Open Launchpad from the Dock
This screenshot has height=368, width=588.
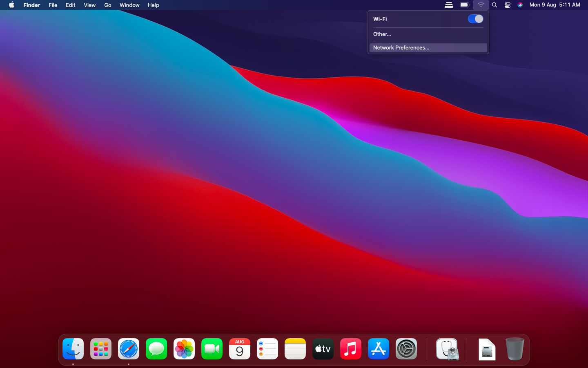tap(101, 349)
